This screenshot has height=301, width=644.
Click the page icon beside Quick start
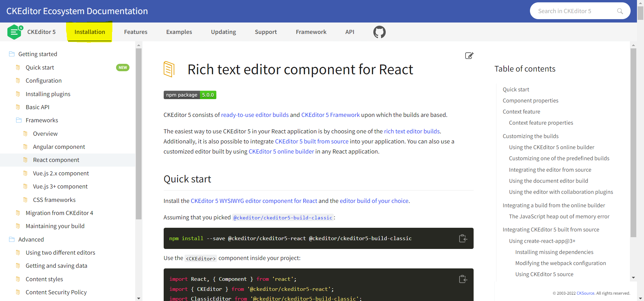coord(18,67)
